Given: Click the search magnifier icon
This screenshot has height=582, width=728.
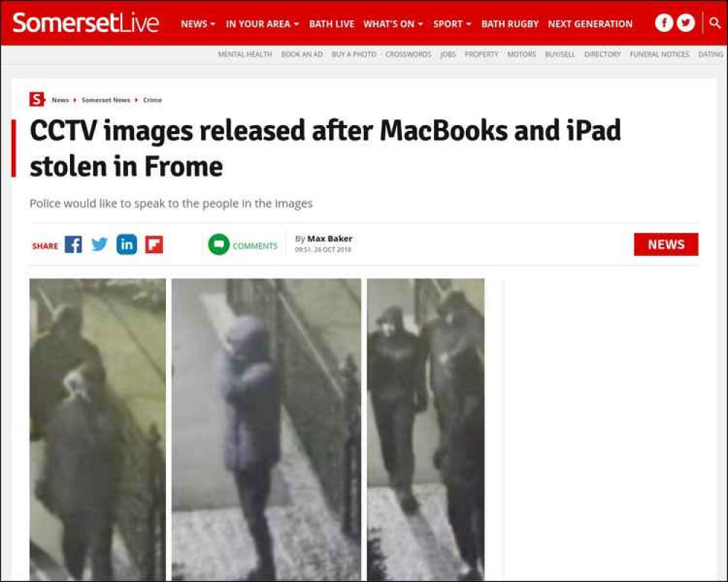Looking at the screenshot, I should point(716,23).
